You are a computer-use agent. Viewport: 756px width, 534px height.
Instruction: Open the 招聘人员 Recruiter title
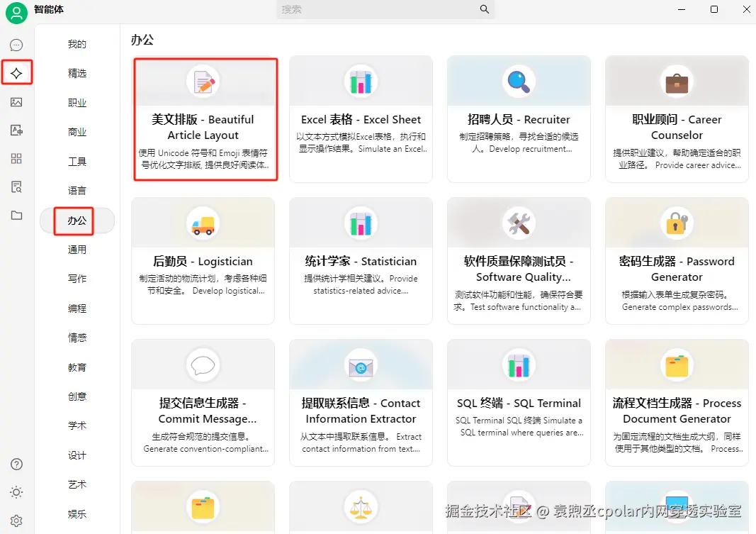(519, 120)
